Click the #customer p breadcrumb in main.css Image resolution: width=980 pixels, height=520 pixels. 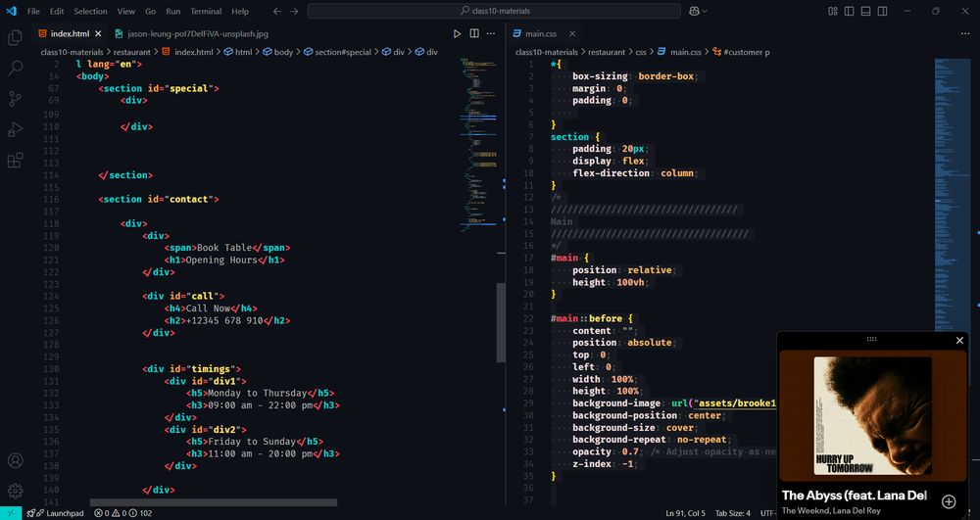pos(741,52)
